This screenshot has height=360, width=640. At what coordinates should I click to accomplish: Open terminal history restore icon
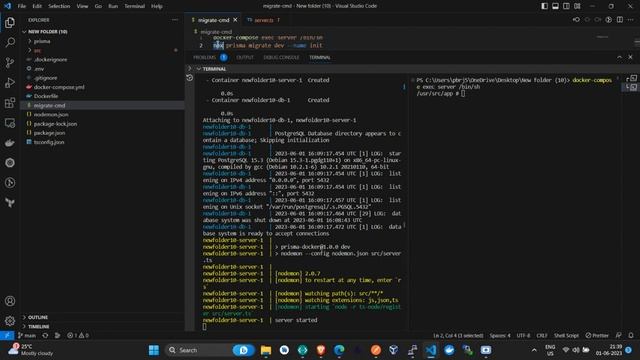pos(190,78)
